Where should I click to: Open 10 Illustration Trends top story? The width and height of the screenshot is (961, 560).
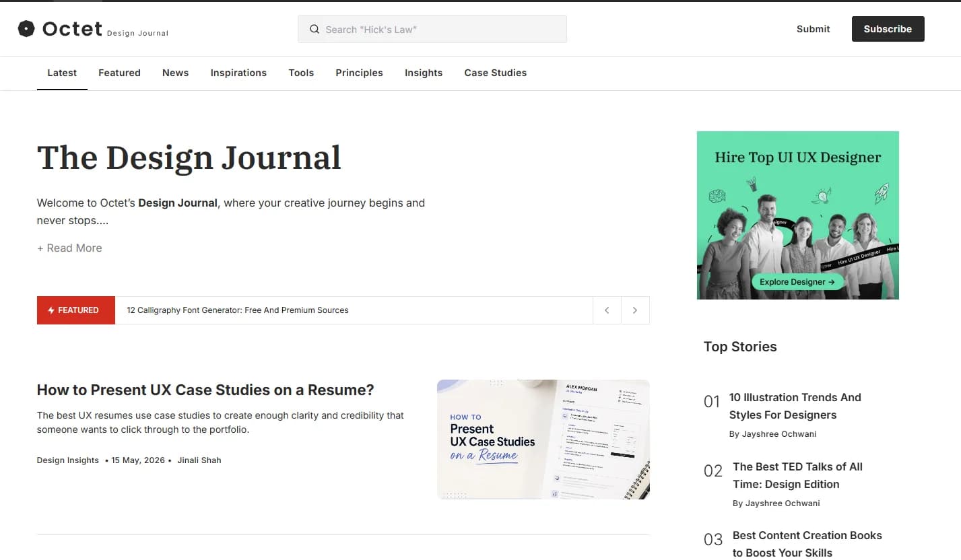795,406
